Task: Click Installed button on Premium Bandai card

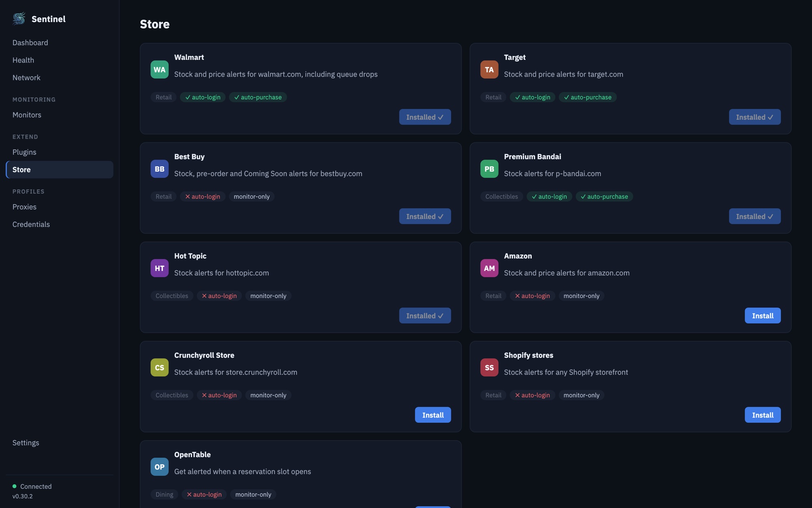Action: click(x=755, y=216)
